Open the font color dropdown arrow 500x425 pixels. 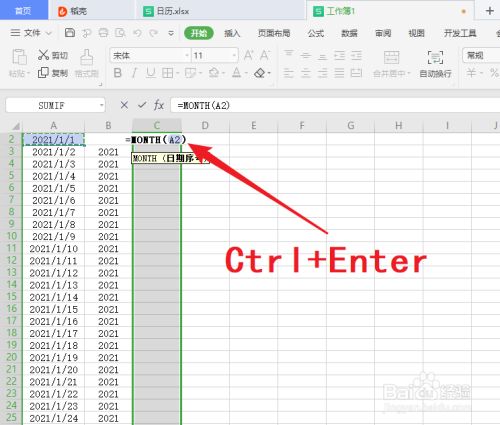coord(246,73)
